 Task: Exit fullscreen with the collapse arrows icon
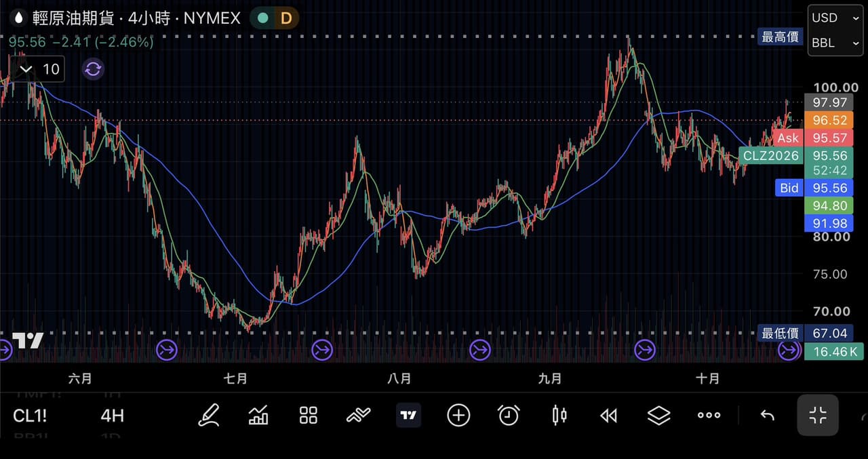click(x=818, y=415)
